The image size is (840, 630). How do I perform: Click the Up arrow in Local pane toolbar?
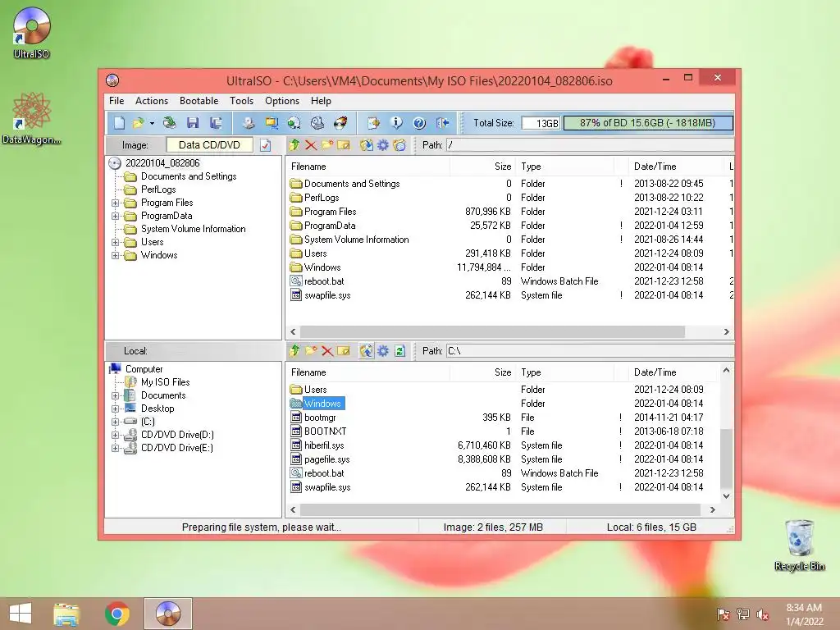(294, 351)
